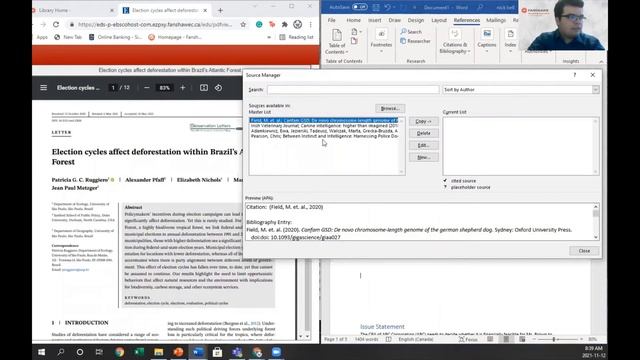Select the Field, M. et al. source entry

point(324,120)
